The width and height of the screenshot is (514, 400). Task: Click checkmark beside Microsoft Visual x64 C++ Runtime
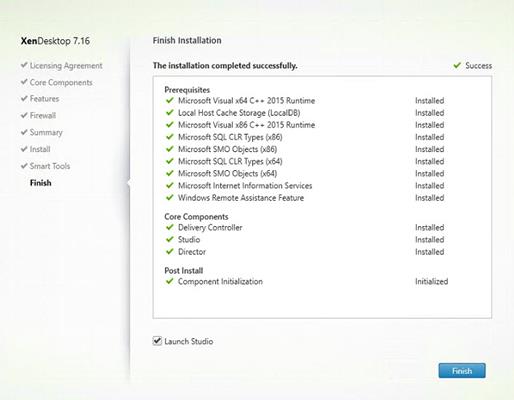pyautogui.click(x=170, y=100)
